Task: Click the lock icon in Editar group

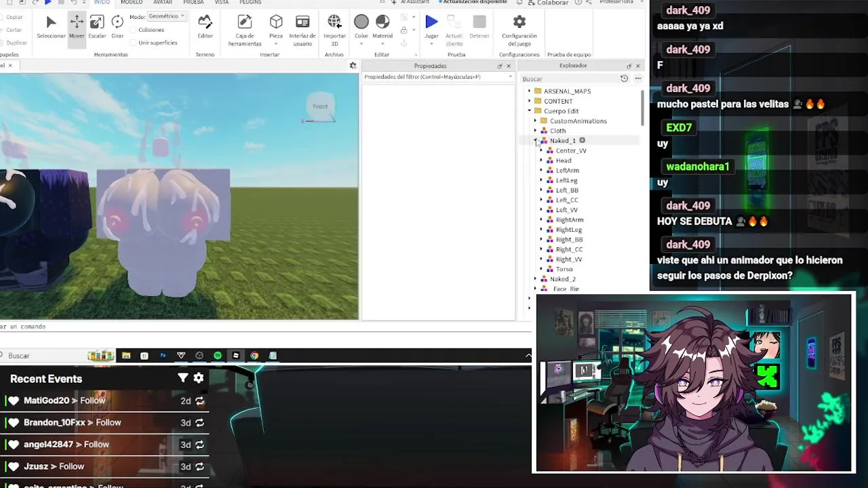Action: pos(404,30)
